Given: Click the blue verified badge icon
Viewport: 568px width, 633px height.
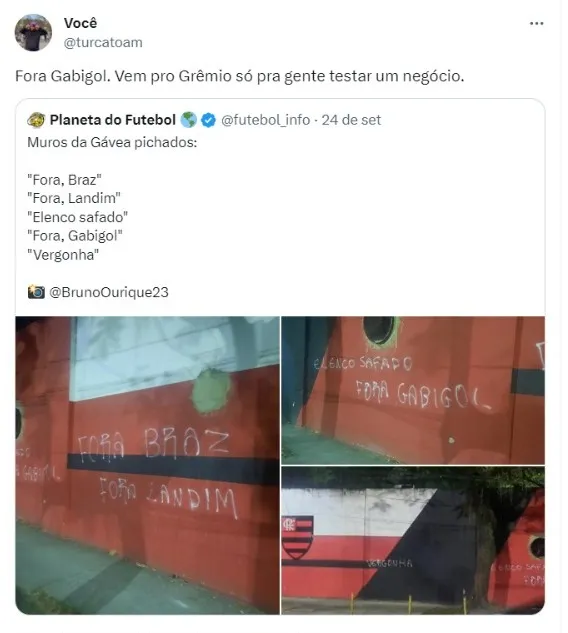Looking at the screenshot, I should 208,120.
